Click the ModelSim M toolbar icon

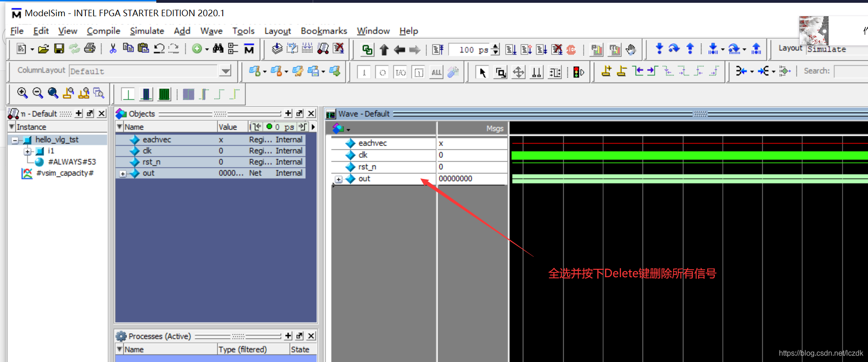click(249, 49)
